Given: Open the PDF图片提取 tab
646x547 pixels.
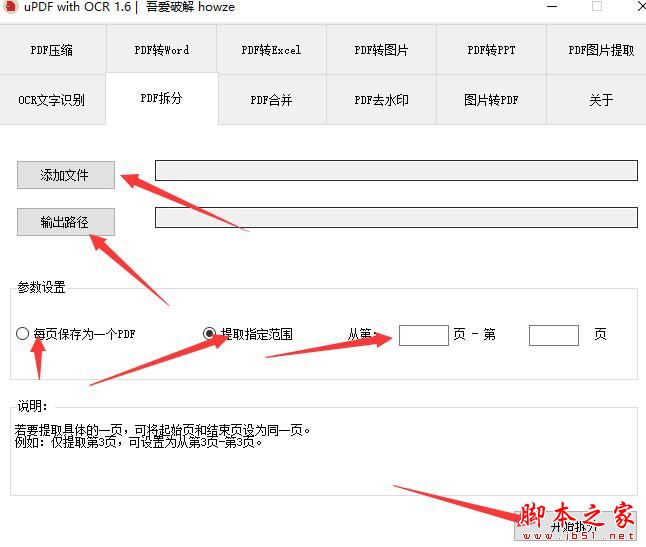Looking at the screenshot, I should pos(597,49).
